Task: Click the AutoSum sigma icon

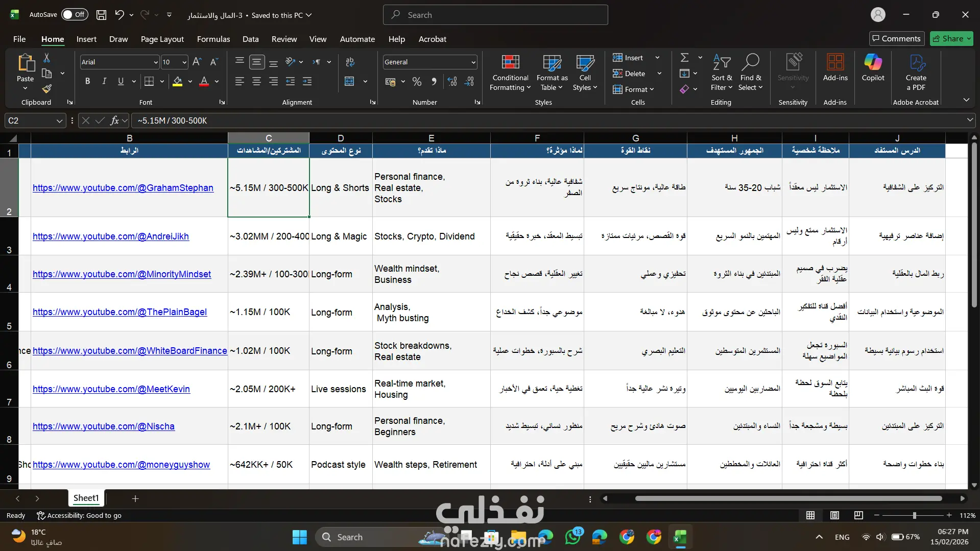Action: click(685, 58)
